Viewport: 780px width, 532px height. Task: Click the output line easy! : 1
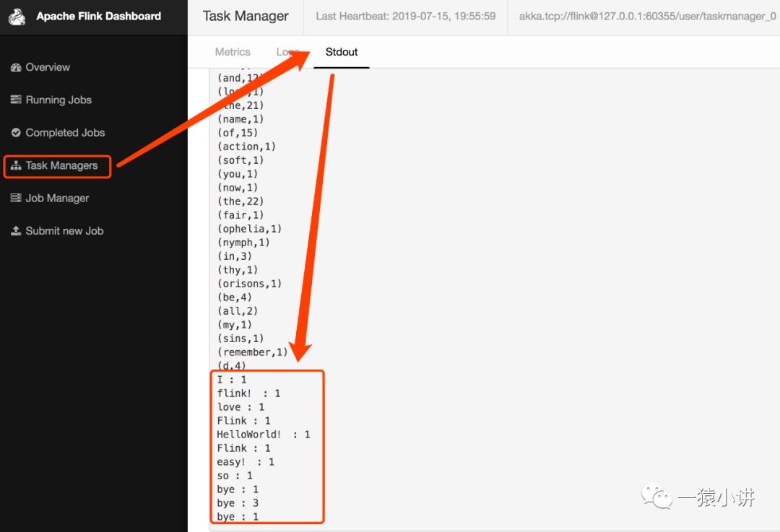pyautogui.click(x=246, y=462)
